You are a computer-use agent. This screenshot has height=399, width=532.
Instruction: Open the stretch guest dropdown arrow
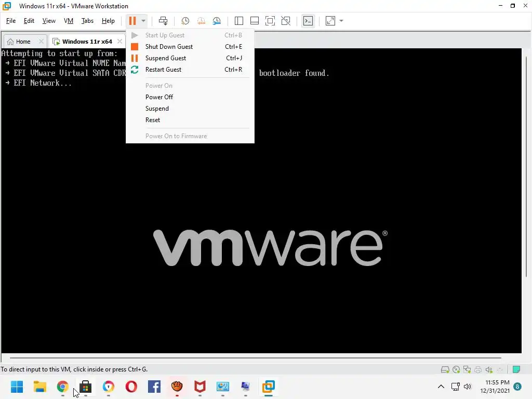pyautogui.click(x=341, y=21)
